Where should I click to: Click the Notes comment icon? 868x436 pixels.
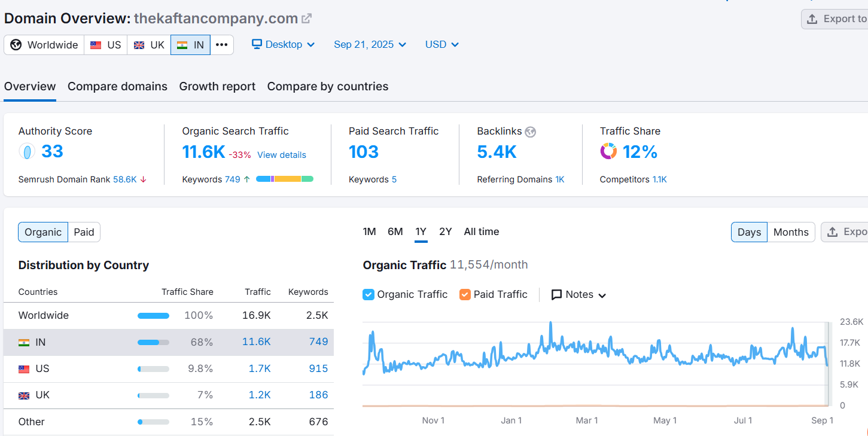[556, 294]
